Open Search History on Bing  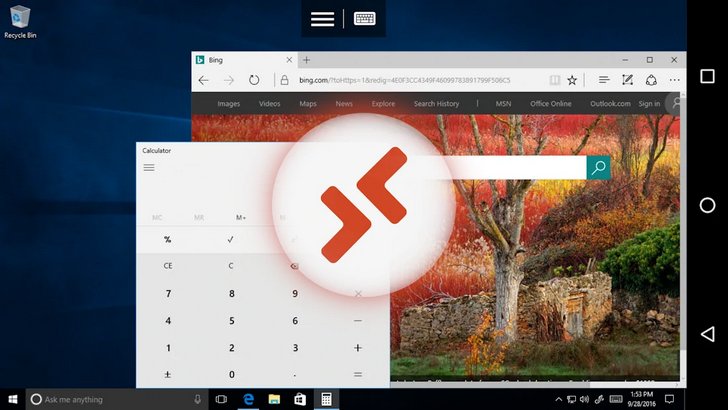click(x=436, y=104)
